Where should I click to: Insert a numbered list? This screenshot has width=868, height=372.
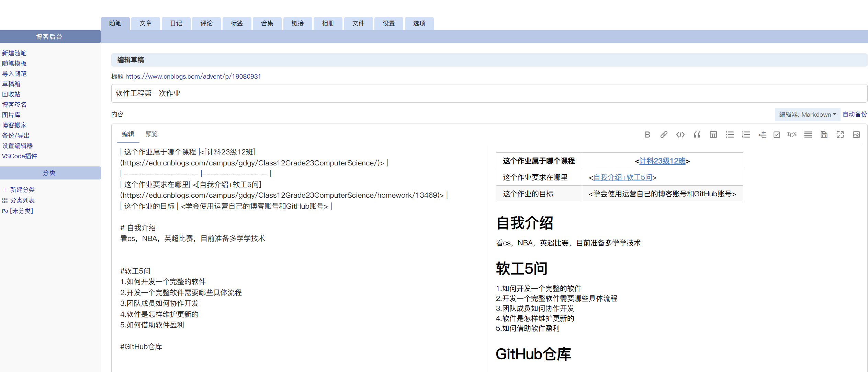pyautogui.click(x=746, y=135)
